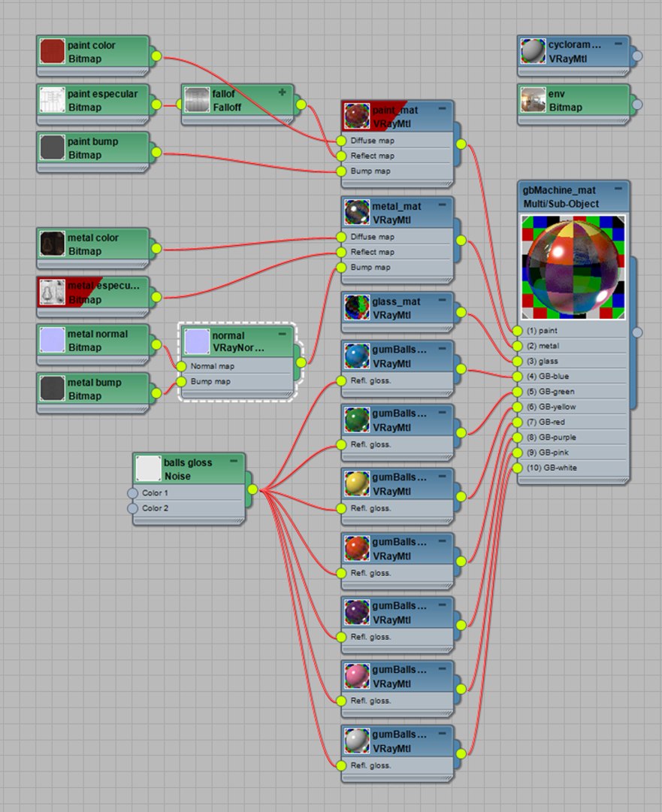Select the falloff map preview icon
662x812 pixels.
[197, 100]
